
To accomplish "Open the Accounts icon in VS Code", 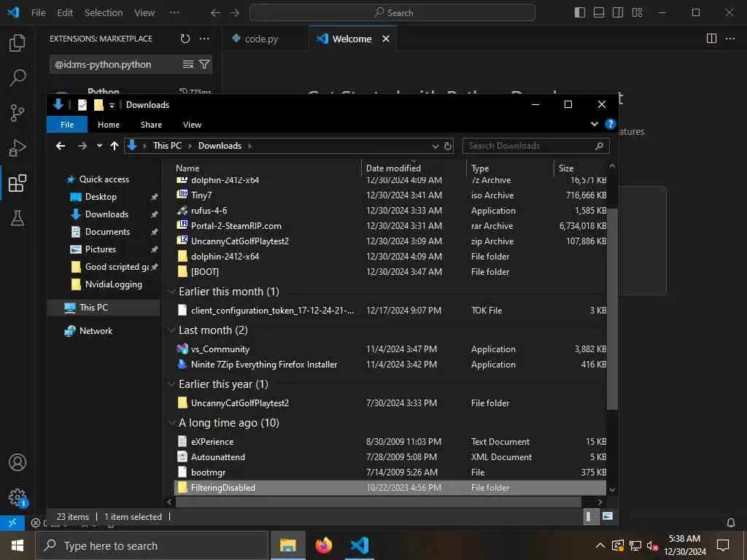I will (18, 462).
